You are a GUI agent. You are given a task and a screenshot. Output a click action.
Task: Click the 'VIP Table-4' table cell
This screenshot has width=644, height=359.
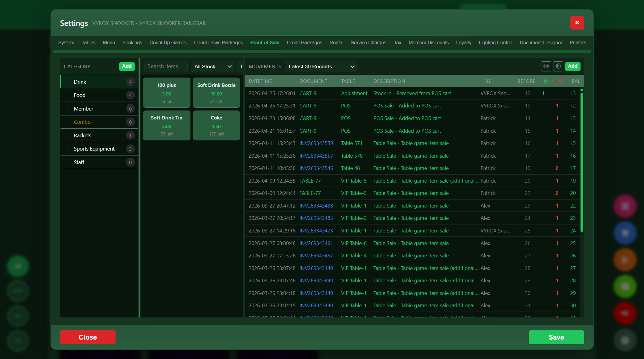354,256
